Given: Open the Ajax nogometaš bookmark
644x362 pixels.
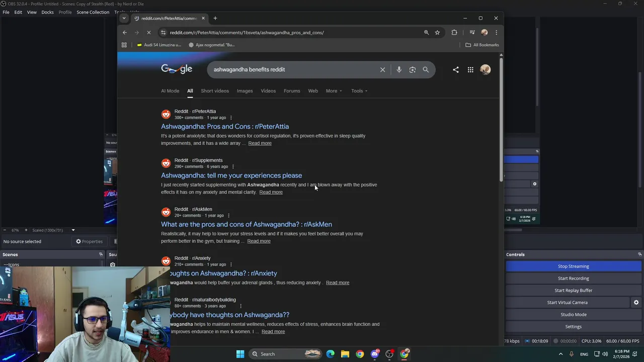Looking at the screenshot, I should point(211,45).
